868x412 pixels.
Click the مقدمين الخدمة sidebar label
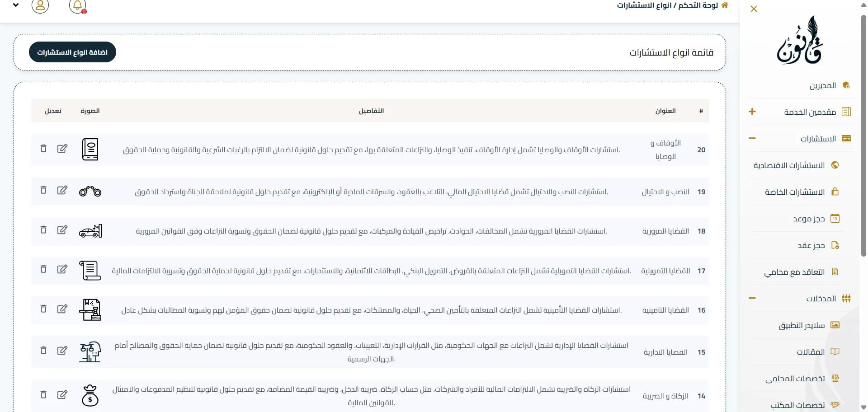810,112
